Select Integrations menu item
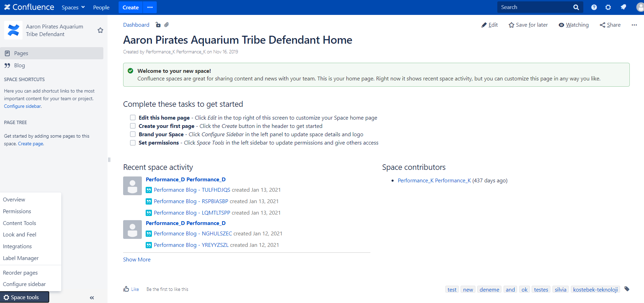Viewport: 644px width, 303px height. click(x=31, y=246)
